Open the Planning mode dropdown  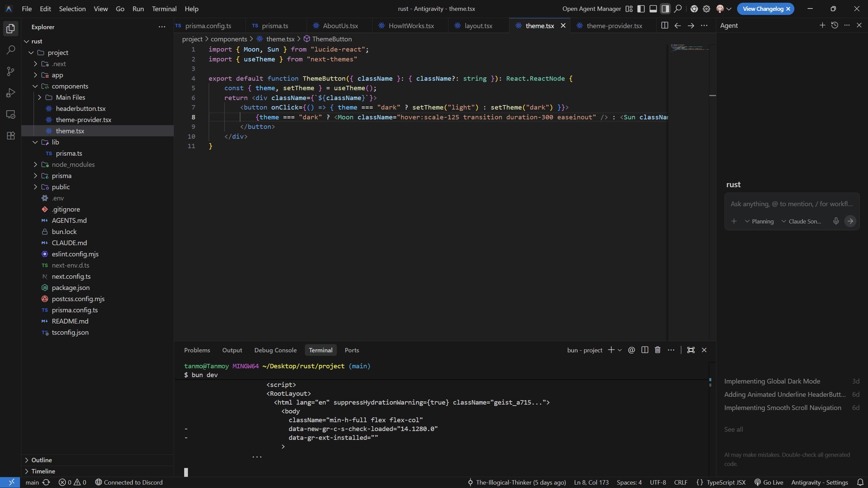(759, 221)
